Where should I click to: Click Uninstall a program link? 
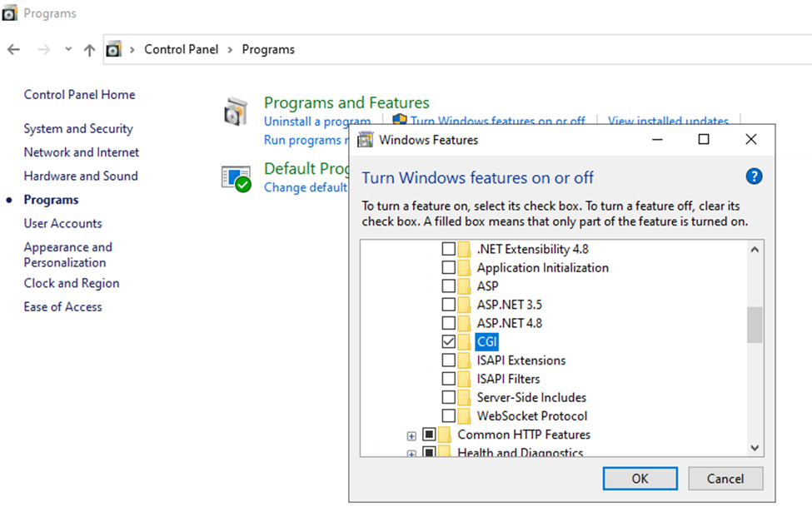(x=317, y=121)
